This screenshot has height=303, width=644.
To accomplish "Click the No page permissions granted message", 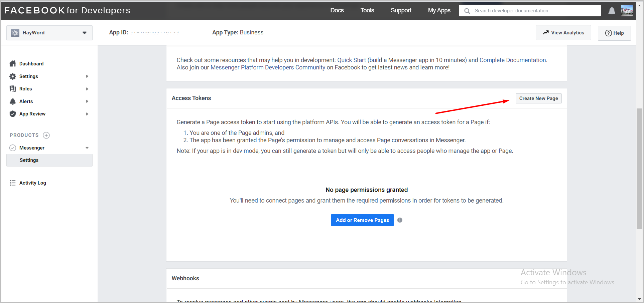I will point(367,190).
